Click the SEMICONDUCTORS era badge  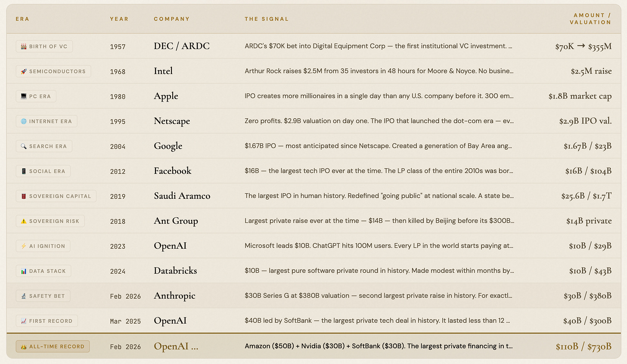point(53,71)
